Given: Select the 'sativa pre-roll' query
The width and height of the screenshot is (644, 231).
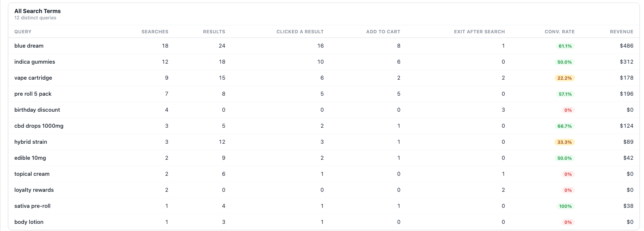Looking at the screenshot, I should coord(32,206).
